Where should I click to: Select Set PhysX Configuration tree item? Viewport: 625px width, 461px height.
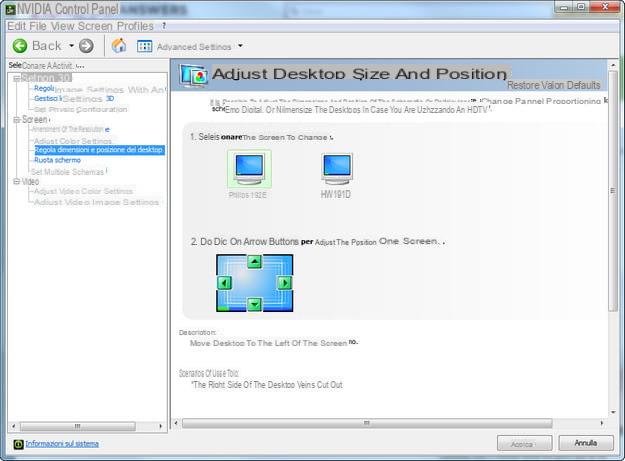click(81, 109)
